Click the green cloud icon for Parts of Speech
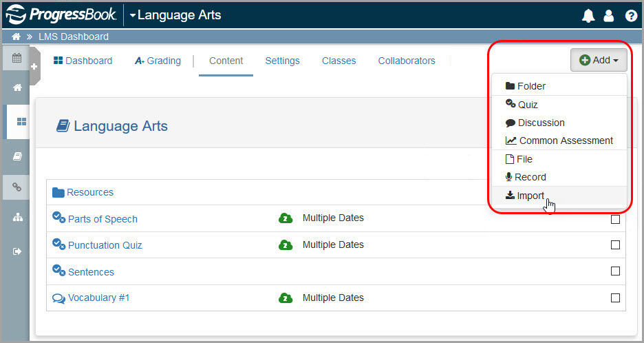 [286, 218]
